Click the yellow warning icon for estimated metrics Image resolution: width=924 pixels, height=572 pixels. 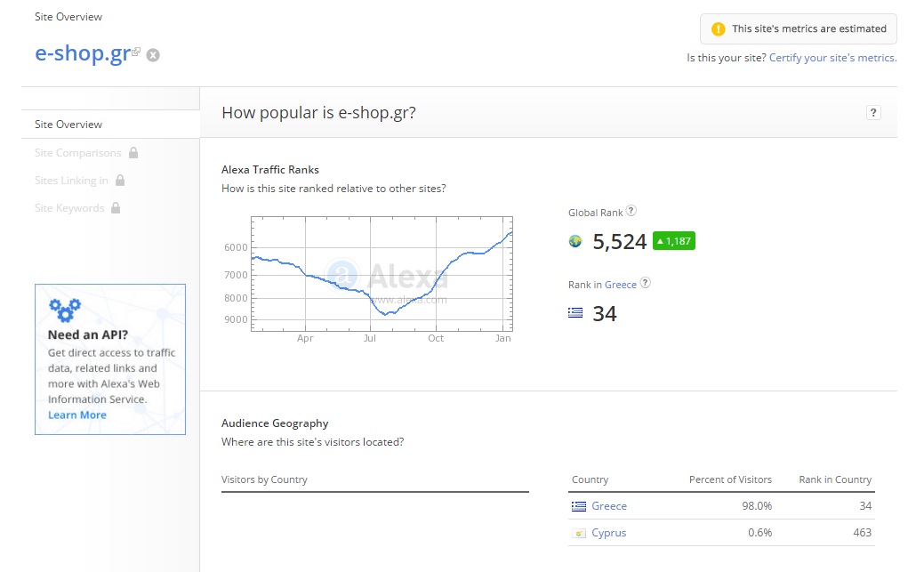click(x=718, y=29)
